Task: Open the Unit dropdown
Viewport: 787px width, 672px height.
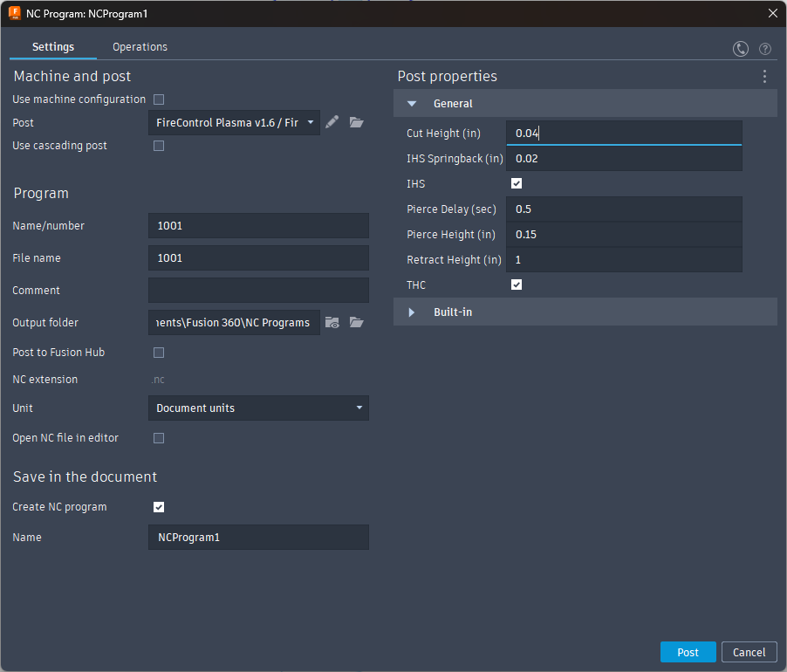Action: 258,408
